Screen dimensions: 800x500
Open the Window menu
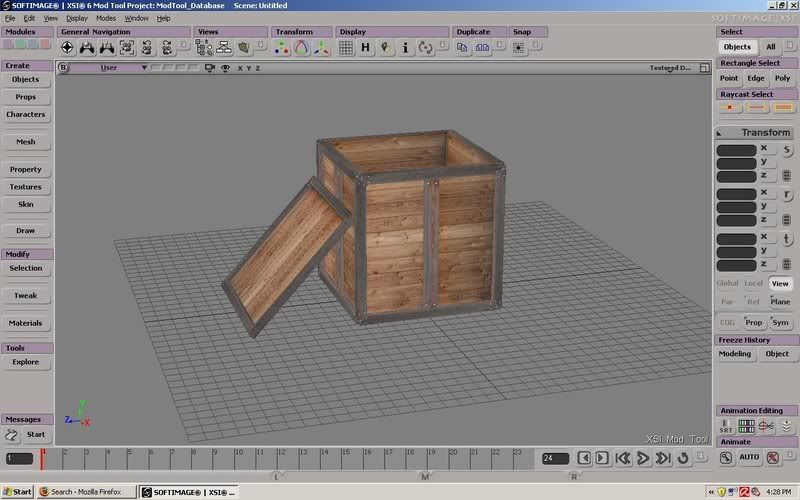click(x=136, y=18)
